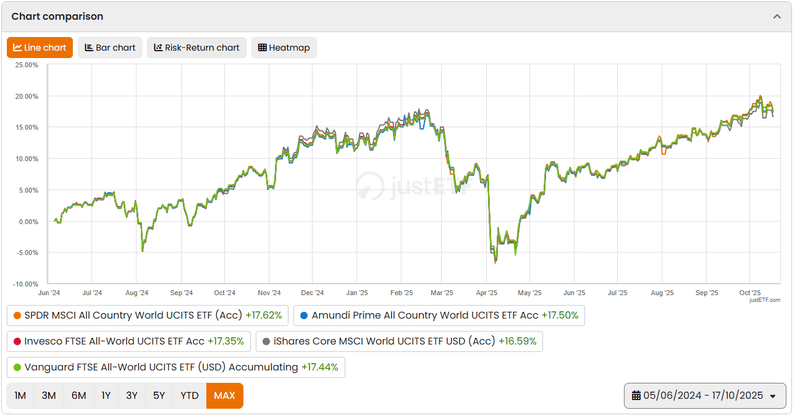The height and width of the screenshot is (418, 800).
Task: Toggle Amundi Prime All Country World series
Action: [439, 315]
